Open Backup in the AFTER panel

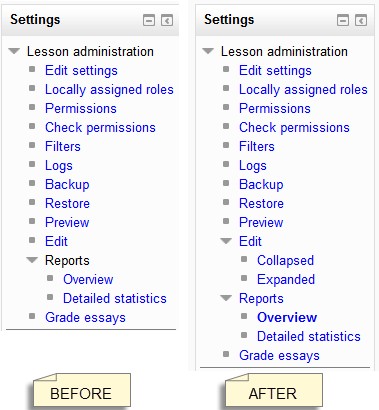tap(261, 184)
